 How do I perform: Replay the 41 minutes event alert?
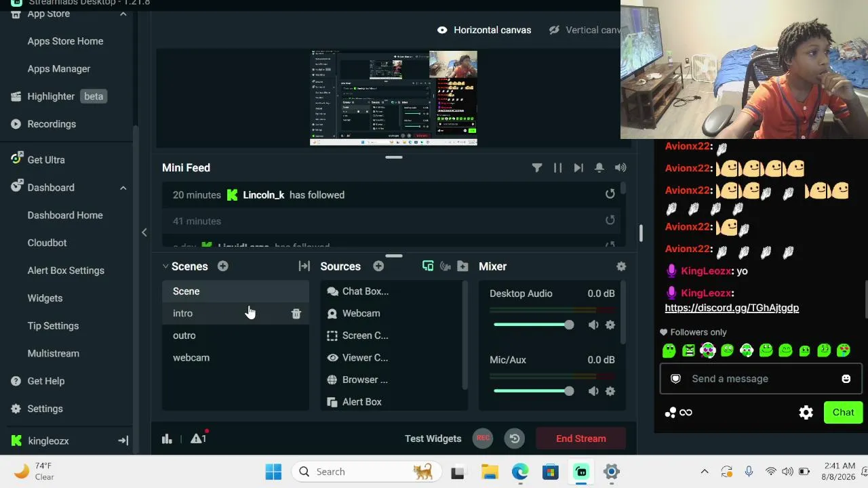tap(610, 220)
